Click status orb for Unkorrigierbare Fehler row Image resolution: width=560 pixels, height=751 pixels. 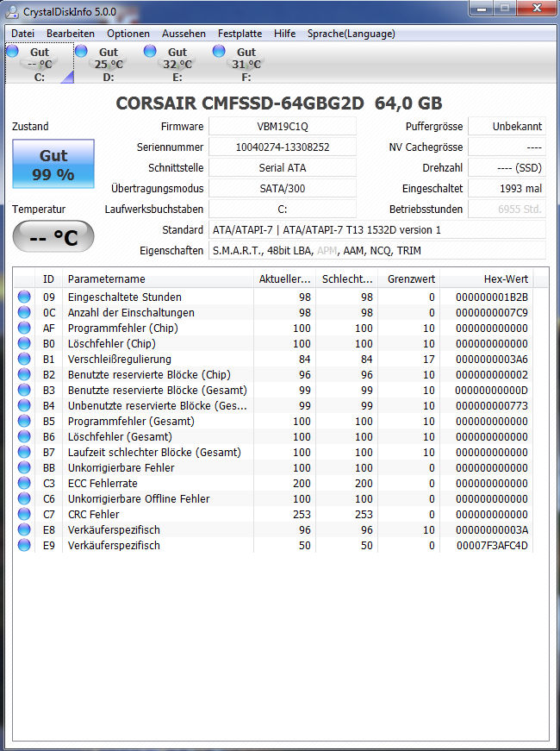coord(24,467)
